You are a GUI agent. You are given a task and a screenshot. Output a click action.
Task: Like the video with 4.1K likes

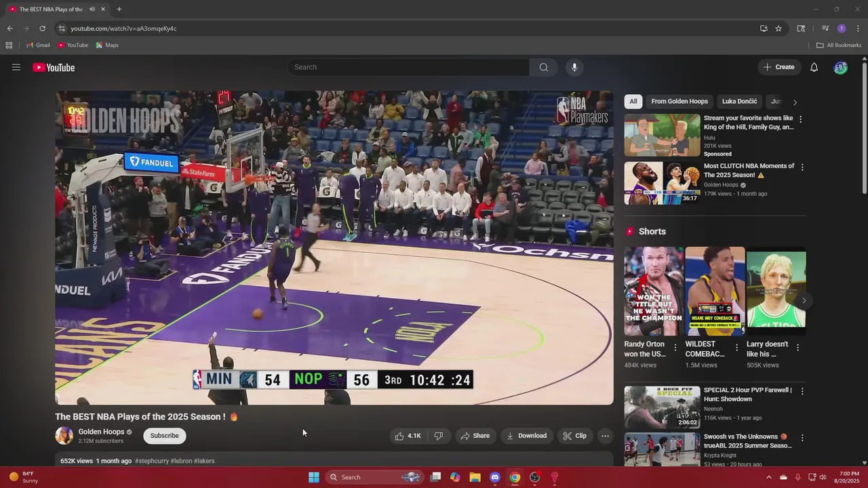[408, 436]
